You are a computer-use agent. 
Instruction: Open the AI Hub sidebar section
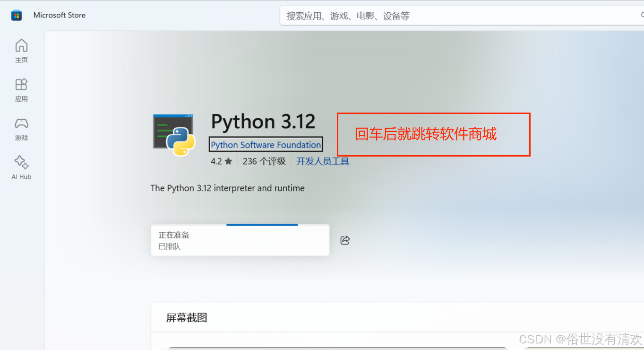(x=21, y=168)
